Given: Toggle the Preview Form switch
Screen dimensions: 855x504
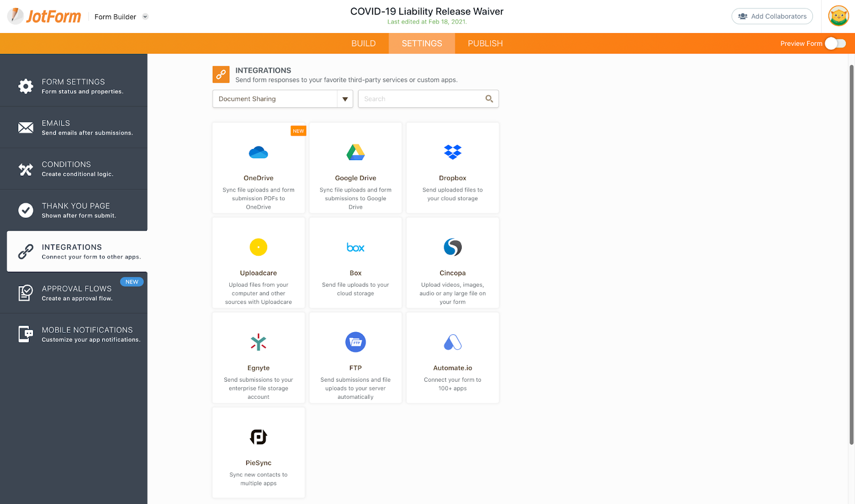Looking at the screenshot, I should pyautogui.click(x=836, y=43).
